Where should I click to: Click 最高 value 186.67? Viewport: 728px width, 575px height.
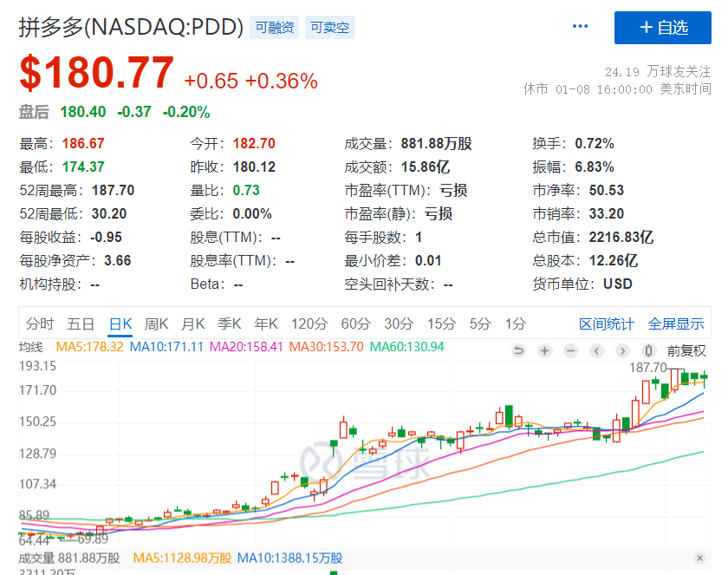coord(83,143)
